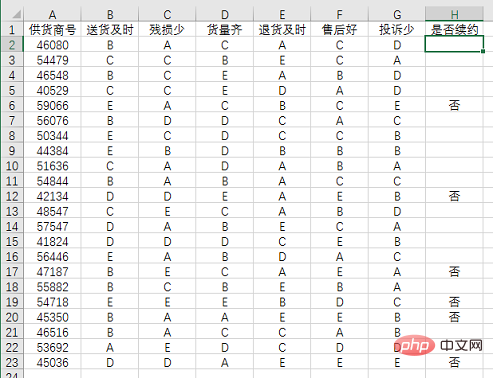Click supplier number 46516
The width and height of the screenshot is (493, 378).
click(x=52, y=332)
